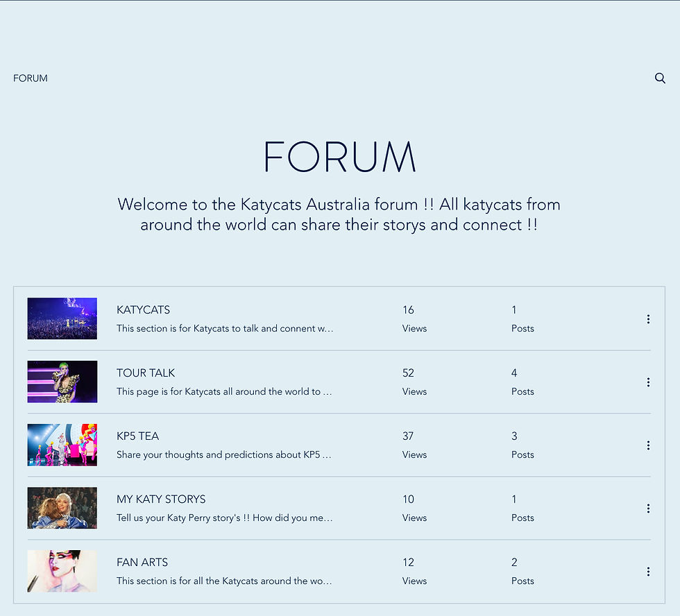The width and height of the screenshot is (680, 616).
Task: Click 'This section is for Katycats to talk' description
Action: click(225, 329)
